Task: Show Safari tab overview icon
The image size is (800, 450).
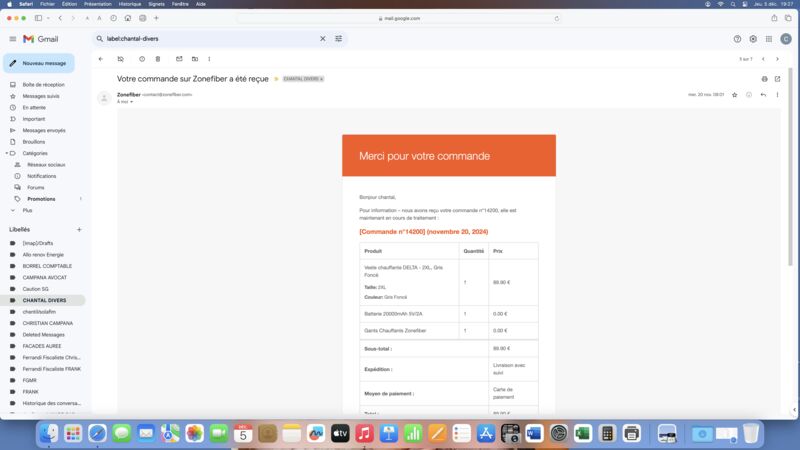Action: [x=788, y=18]
